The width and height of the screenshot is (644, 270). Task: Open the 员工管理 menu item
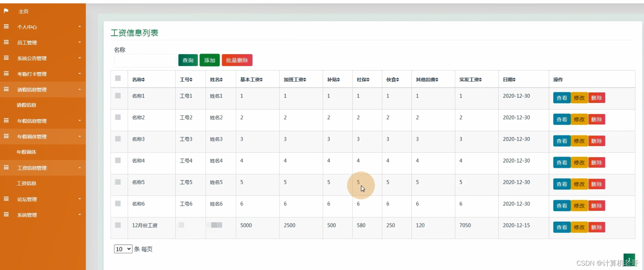click(x=27, y=43)
